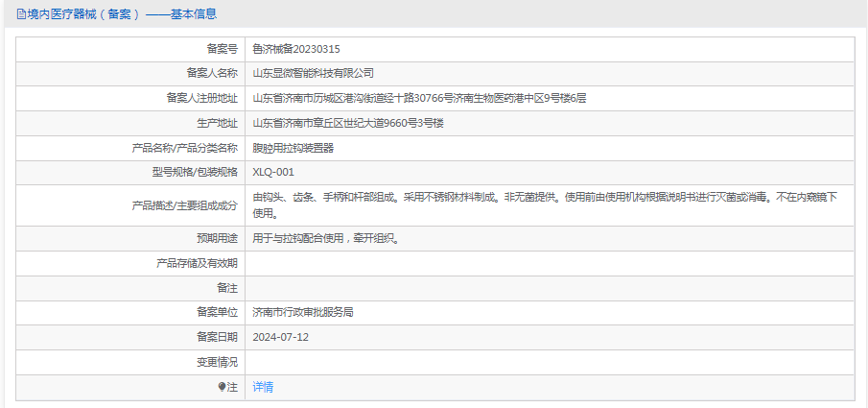
Task: Click the model value XLQ-001
Action: coord(273,173)
